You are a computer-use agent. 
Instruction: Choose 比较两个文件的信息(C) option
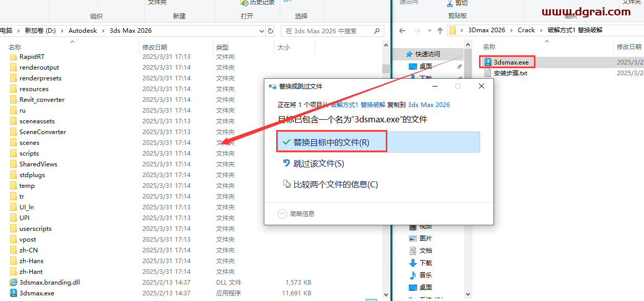(x=378, y=184)
